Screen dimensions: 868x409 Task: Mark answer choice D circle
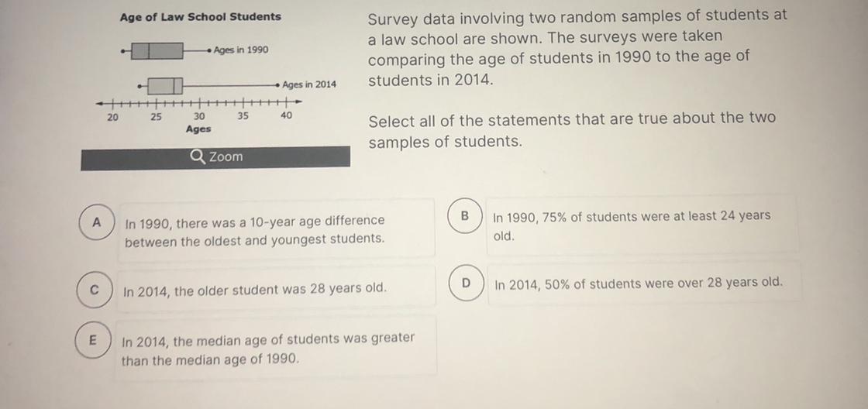coord(467,283)
